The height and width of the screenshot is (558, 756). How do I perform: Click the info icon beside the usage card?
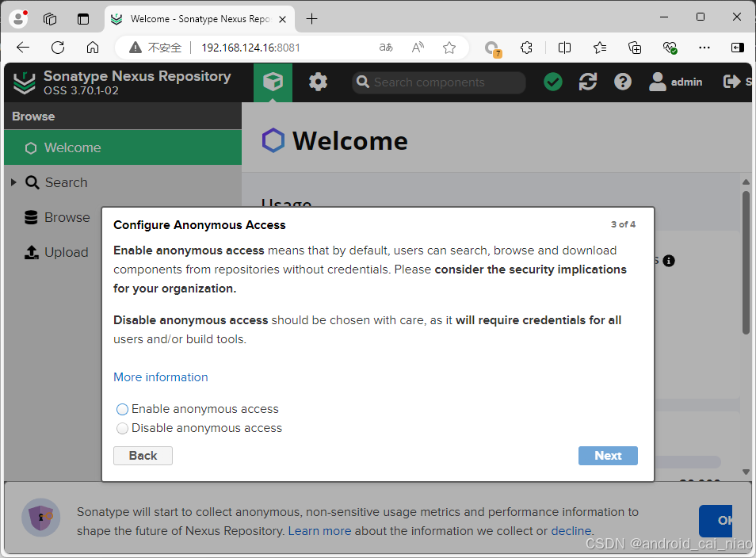(669, 261)
